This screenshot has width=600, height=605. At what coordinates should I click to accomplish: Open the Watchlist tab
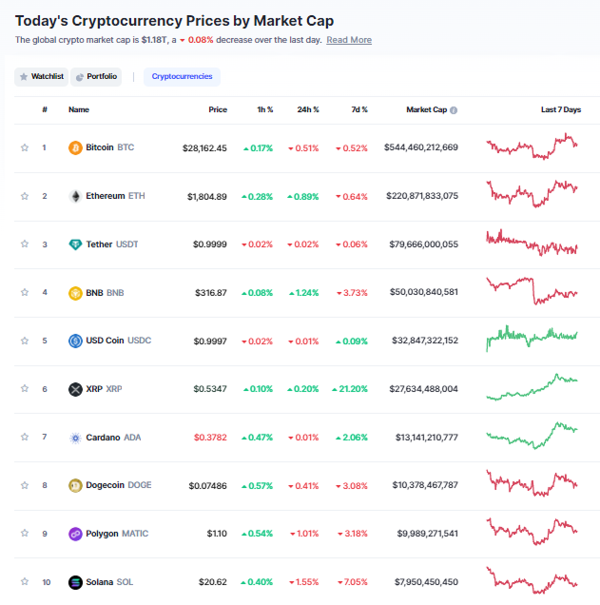point(41,76)
